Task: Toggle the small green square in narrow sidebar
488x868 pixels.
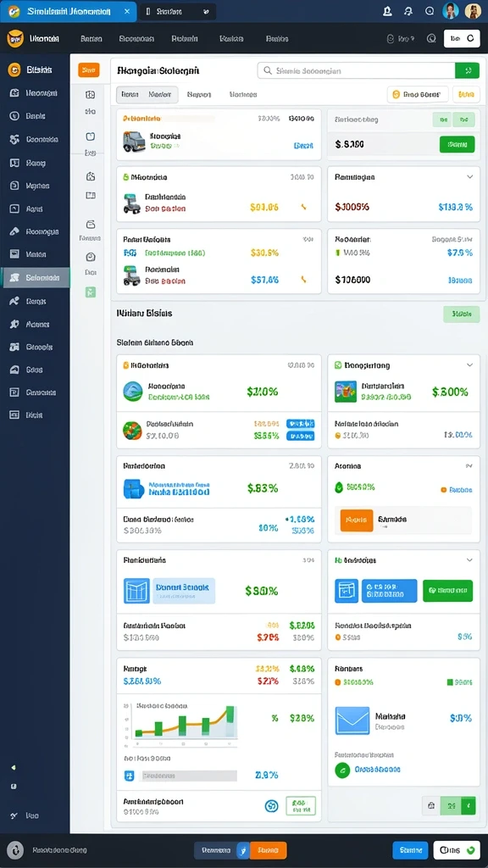Action: click(x=90, y=292)
